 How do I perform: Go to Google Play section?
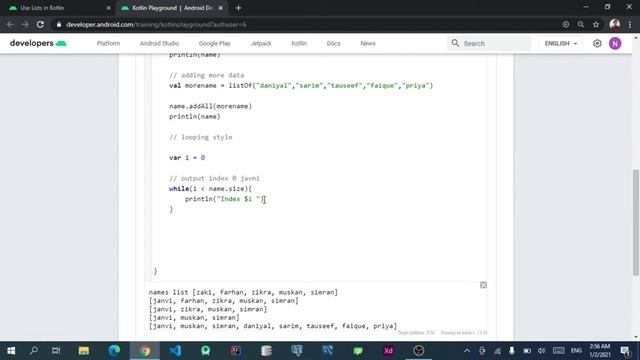click(215, 43)
